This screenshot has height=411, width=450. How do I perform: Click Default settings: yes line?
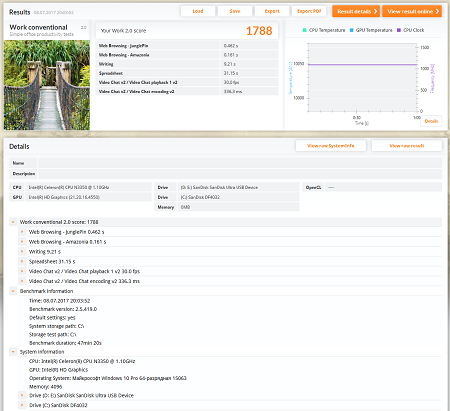tap(52, 317)
